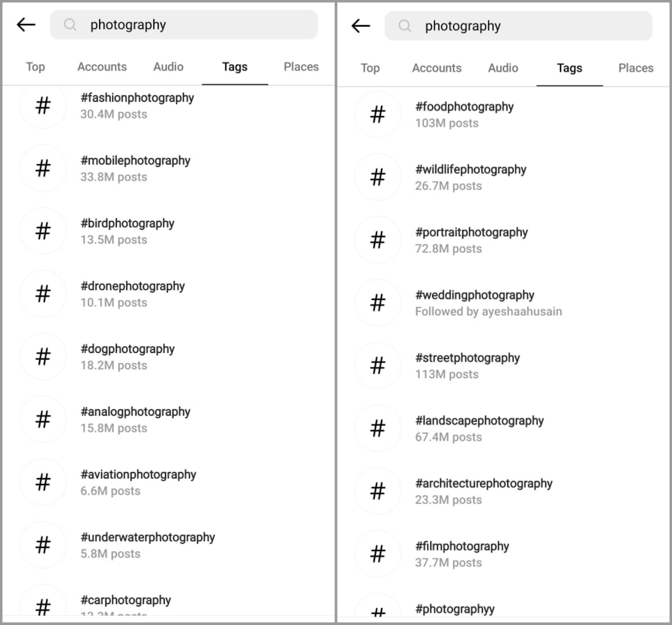Image resolution: width=672 pixels, height=625 pixels.
Task: Open #underwaterphotography tag
Action: coord(147,545)
